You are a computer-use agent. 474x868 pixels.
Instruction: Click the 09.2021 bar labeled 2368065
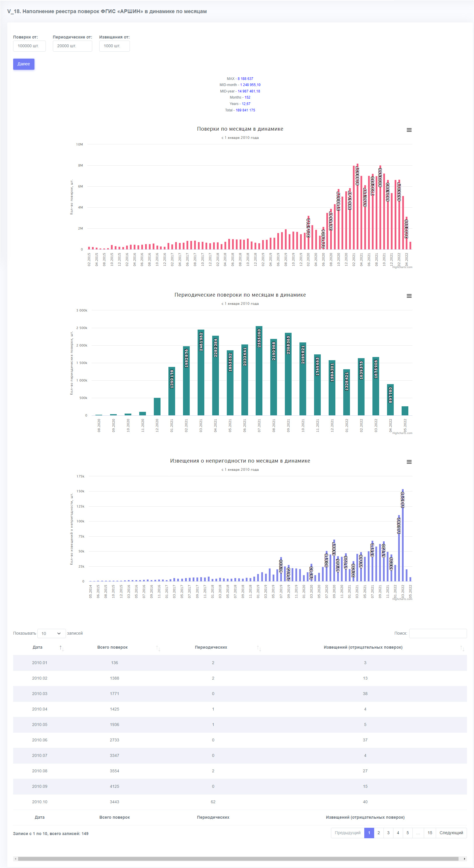click(x=288, y=374)
